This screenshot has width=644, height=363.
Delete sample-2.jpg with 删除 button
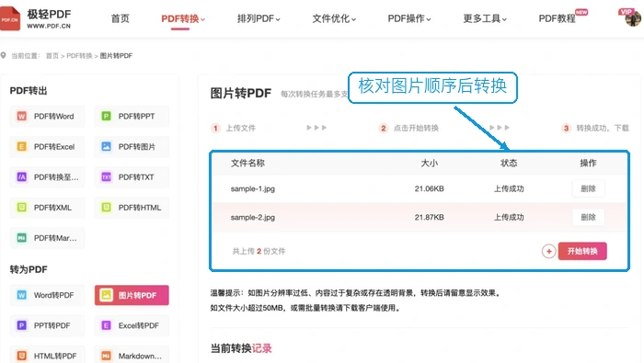point(588,218)
